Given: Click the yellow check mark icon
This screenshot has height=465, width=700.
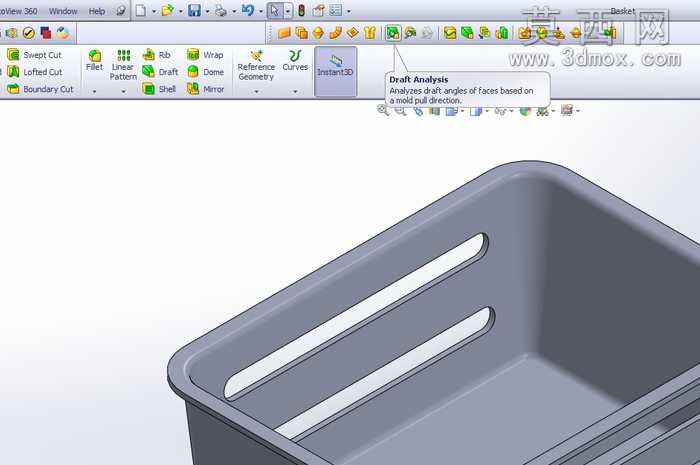Looking at the screenshot, I should pos(29,33).
